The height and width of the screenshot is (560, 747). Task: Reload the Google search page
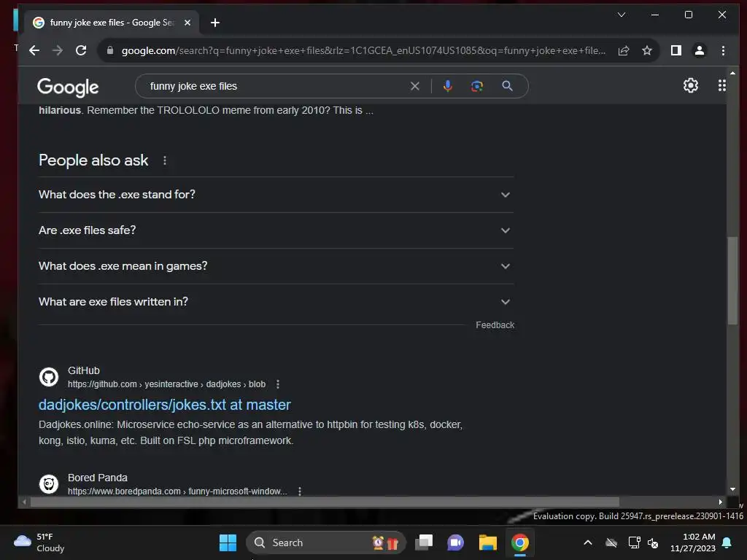tap(81, 50)
